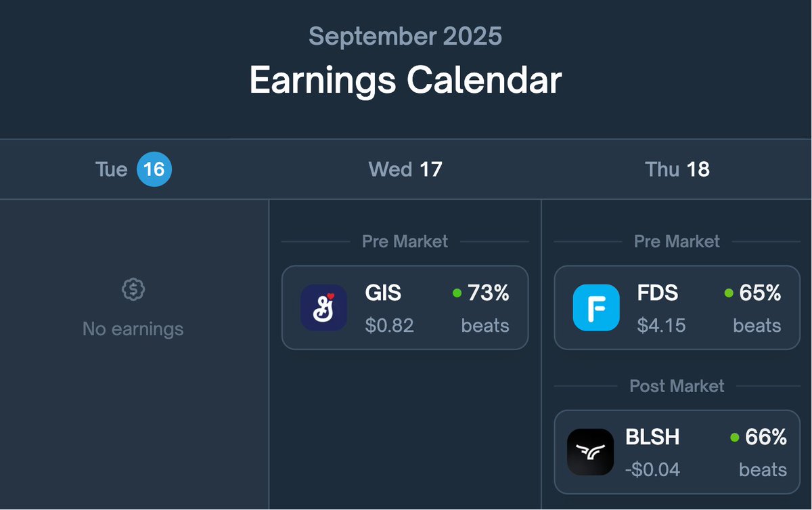Screen dimensions: 812x510
Task: Click the $0.82 EPS estimate for GIS
Action: tap(389, 326)
